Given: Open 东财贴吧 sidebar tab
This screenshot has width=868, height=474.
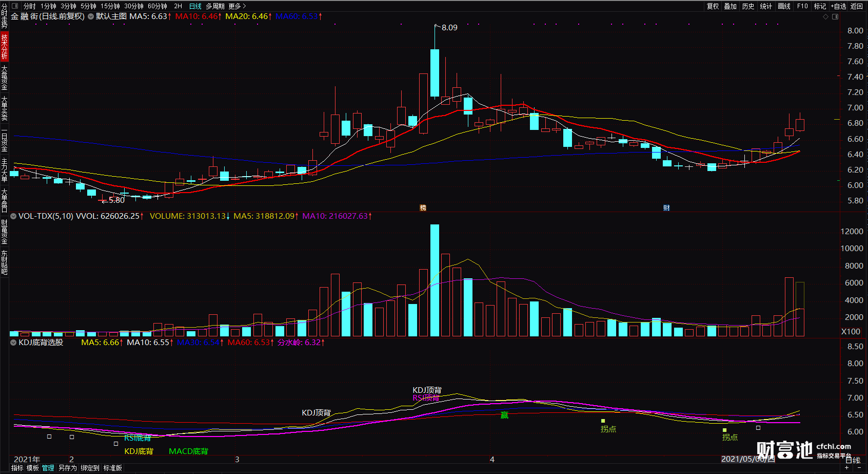Looking at the screenshot, I should pyautogui.click(x=4, y=263).
